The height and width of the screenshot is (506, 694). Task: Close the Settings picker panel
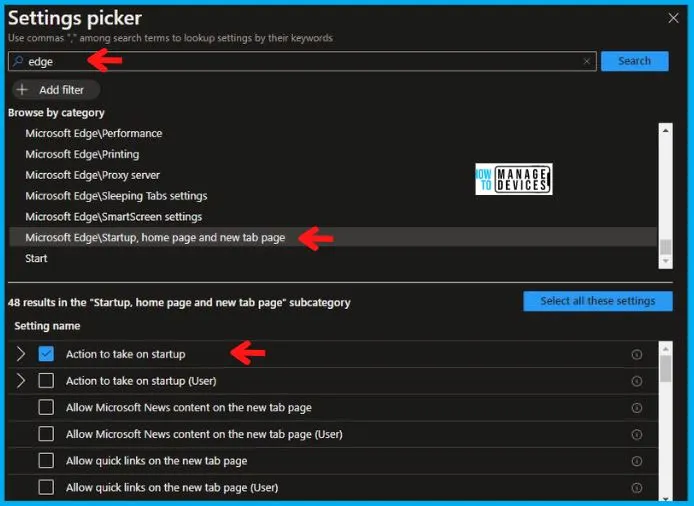pyautogui.click(x=673, y=18)
